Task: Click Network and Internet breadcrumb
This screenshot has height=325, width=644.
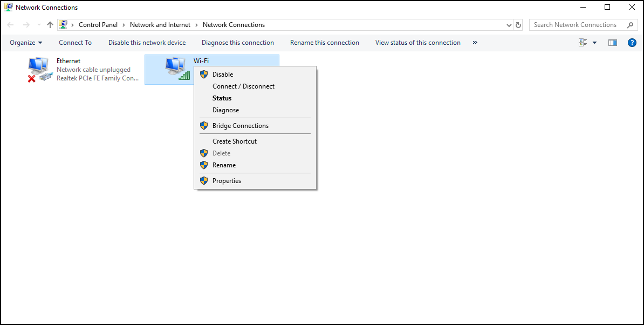Action: tap(160, 25)
